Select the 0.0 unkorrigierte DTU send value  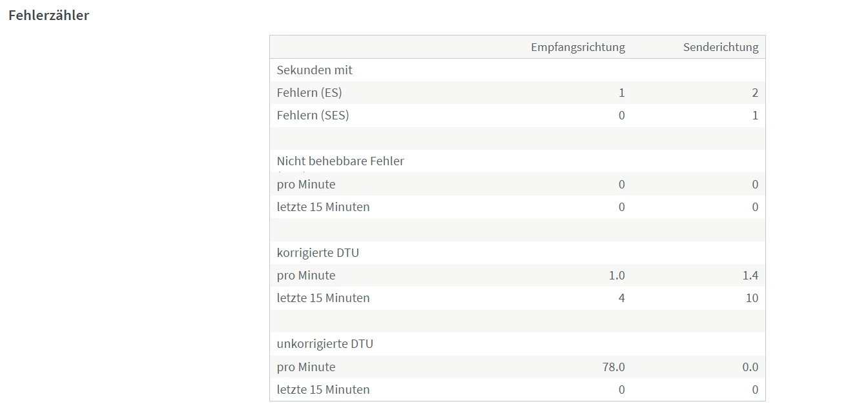[x=750, y=367]
